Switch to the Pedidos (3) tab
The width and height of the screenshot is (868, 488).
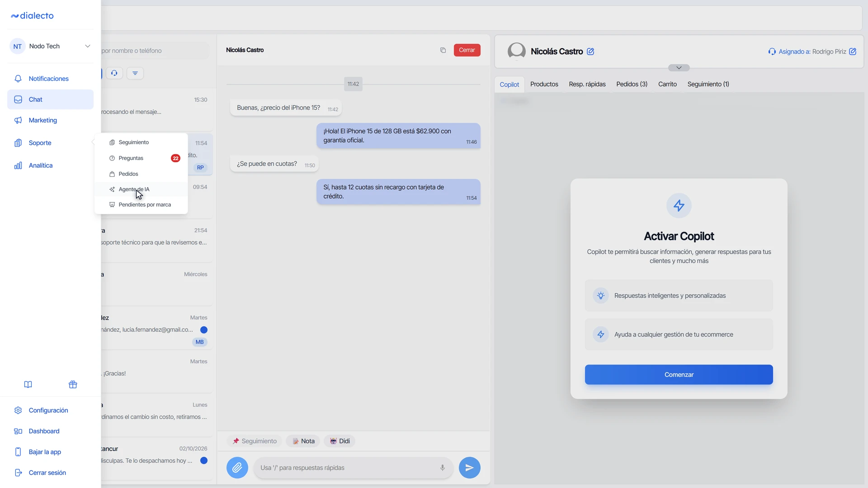click(632, 84)
